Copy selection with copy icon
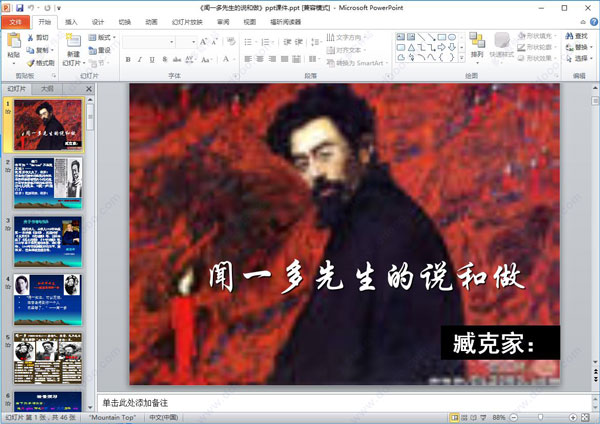This screenshot has width=600, height=424. click(x=31, y=50)
